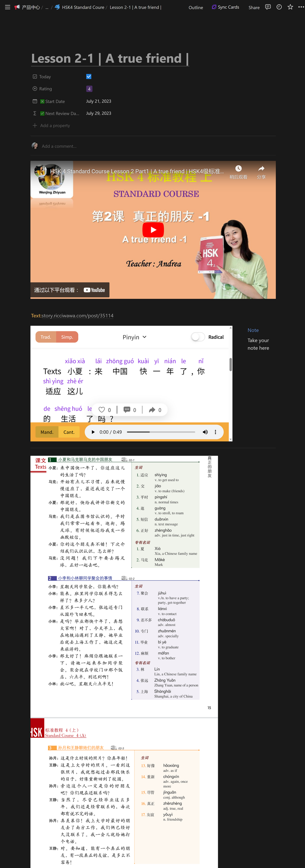This screenshot has width=305, height=868.
Task: Open HSK4 Standard Coure breadcrumb
Action: point(80,7)
